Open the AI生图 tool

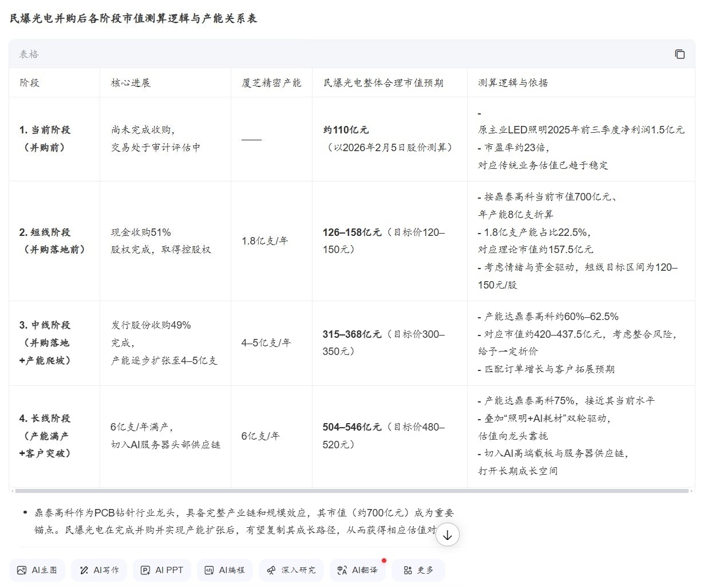tap(37, 570)
